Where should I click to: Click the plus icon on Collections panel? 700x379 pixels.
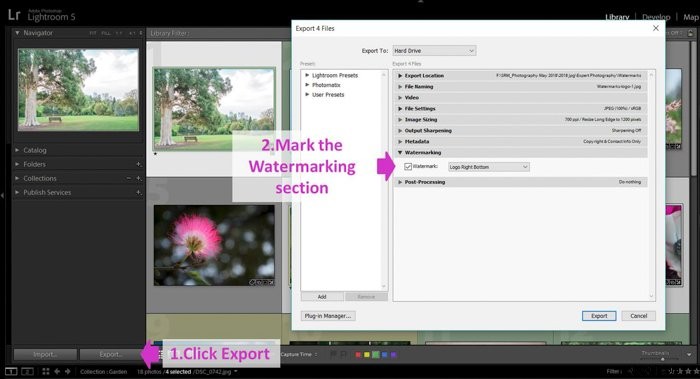tap(138, 178)
